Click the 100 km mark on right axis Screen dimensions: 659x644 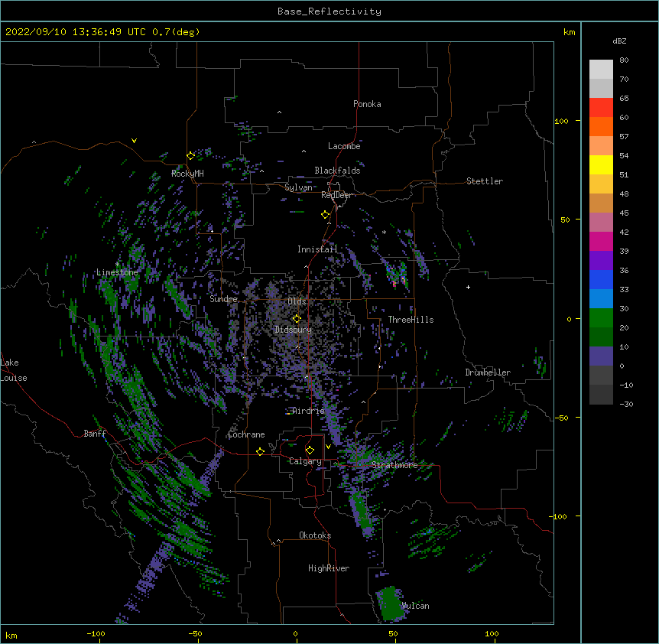(561, 121)
